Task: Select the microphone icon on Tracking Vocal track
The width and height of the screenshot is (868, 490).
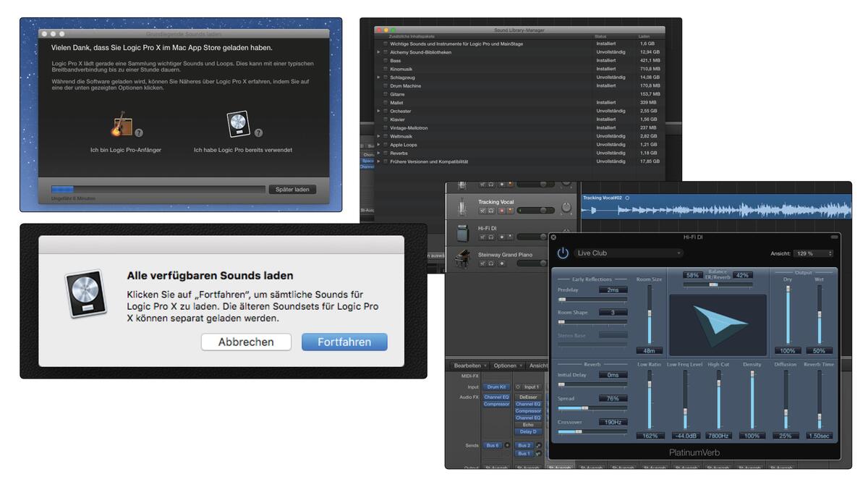Action: tap(462, 207)
